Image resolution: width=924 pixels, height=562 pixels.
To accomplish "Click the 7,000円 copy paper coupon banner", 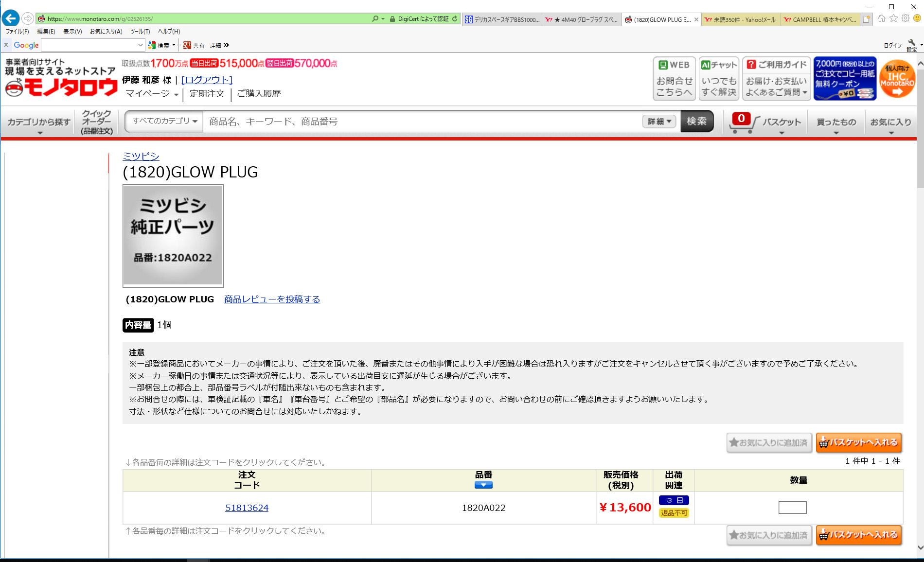I will (845, 79).
